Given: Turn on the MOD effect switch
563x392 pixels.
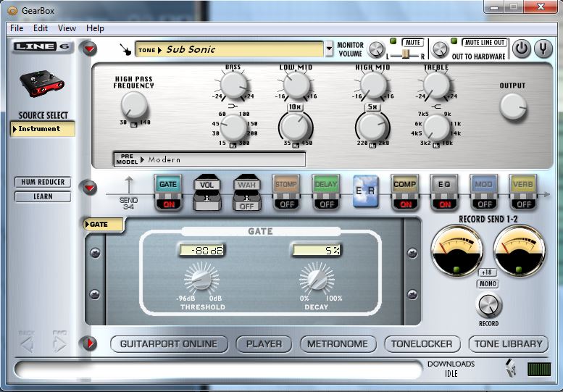Looking at the screenshot, I should 484,204.
